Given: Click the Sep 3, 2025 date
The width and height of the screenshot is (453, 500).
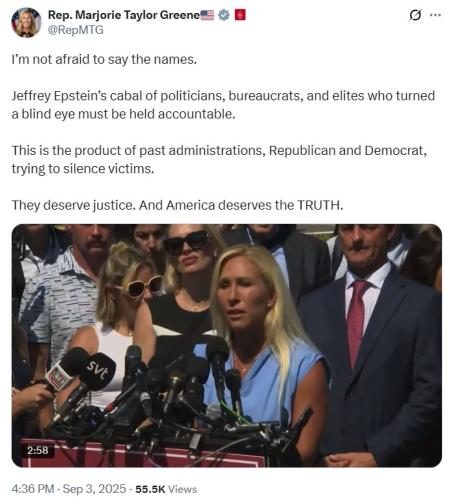Looking at the screenshot, I should click(x=94, y=489).
